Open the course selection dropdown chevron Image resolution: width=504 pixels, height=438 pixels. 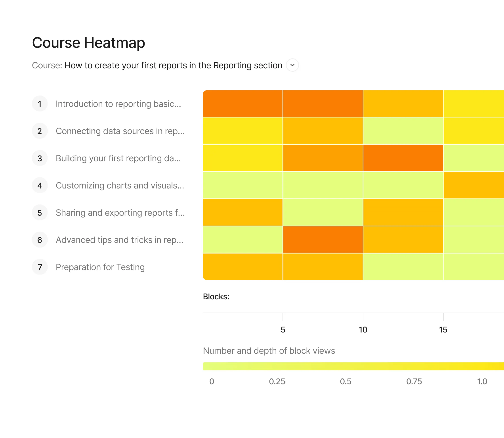[x=292, y=65]
